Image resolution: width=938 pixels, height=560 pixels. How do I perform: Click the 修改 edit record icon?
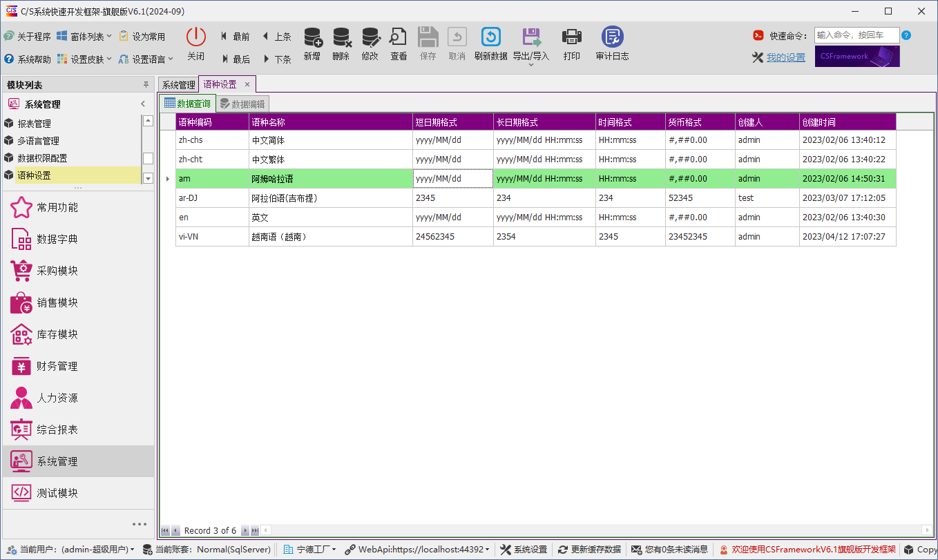[x=370, y=37]
